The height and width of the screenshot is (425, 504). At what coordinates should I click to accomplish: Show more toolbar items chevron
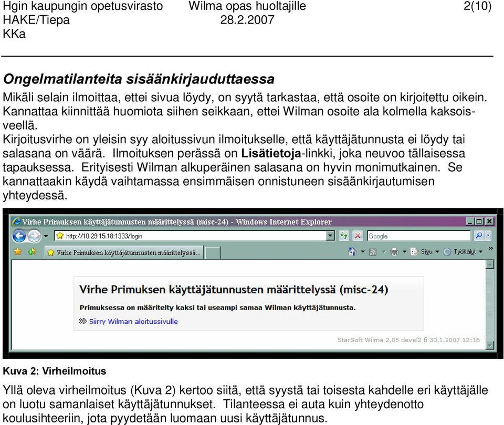tap(491, 248)
